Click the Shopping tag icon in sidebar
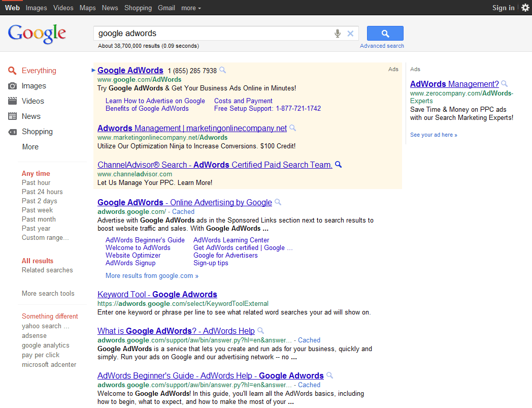532x408 pixels. (12, 132)
